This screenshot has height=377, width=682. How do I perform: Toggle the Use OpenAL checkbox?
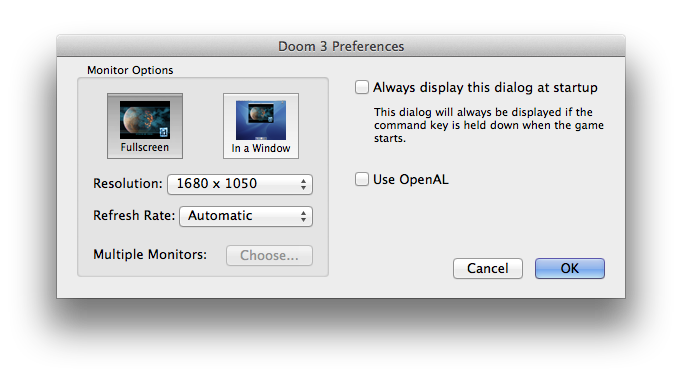point(361,179)
